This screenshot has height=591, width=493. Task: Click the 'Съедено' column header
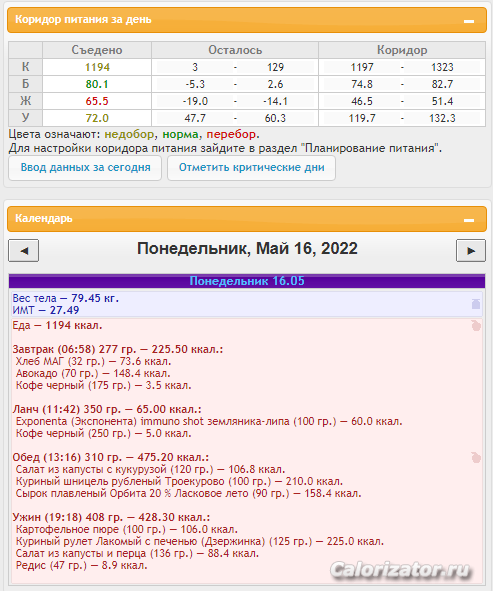pyautogui.click(x=97, y=50)
